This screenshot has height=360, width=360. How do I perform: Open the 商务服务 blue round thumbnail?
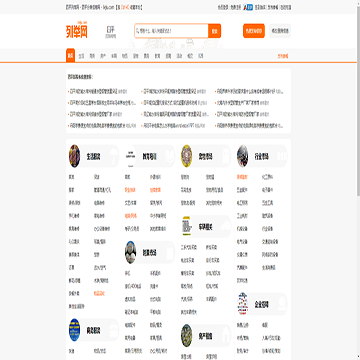pos(74,330)
